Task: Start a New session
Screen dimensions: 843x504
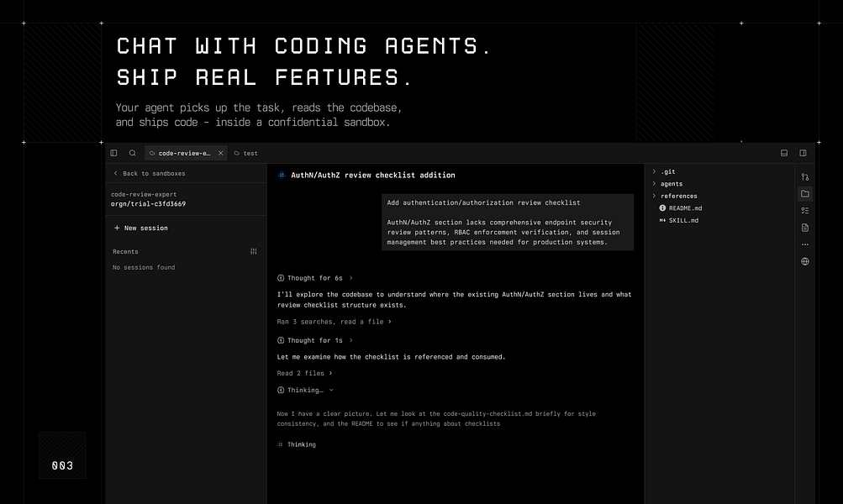Action: coord(141,228)
